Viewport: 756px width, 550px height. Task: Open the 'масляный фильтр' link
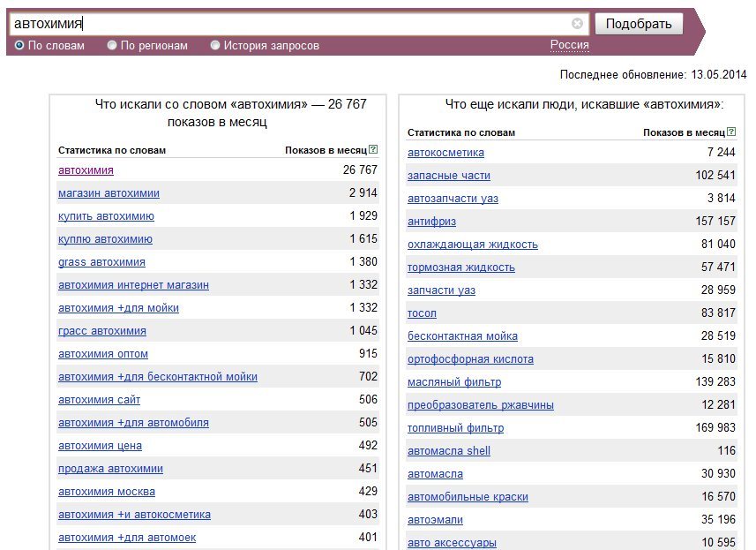click(x=454, y=382)
